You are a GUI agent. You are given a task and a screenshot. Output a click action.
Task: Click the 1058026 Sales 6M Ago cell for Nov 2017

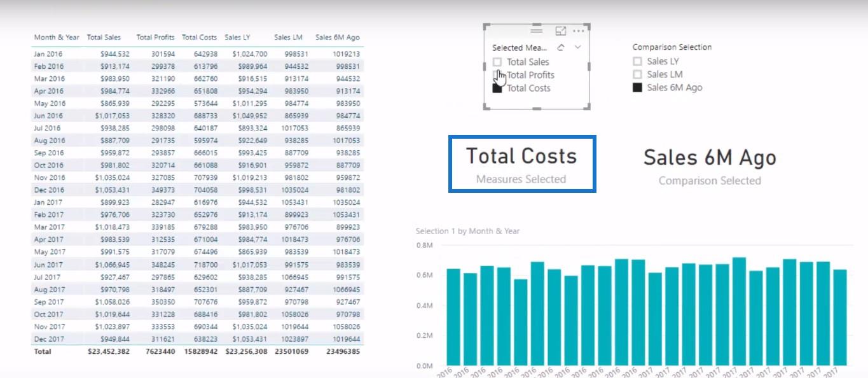pyautogui.click(x=345, y=326)
